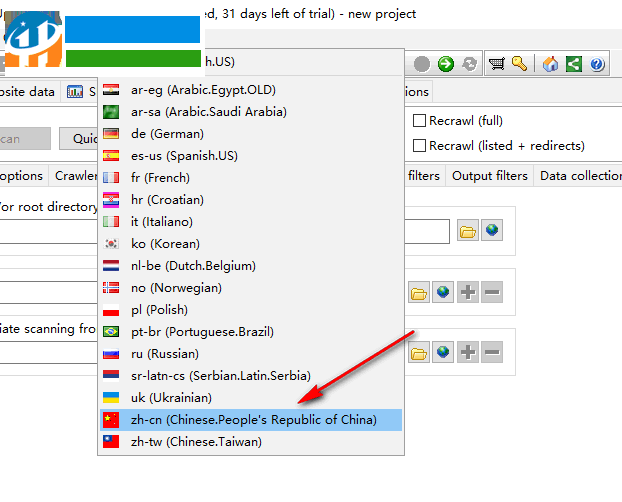Select zh-tw (Chinese.Taiwan) language
Image resolution: width=622 pixels, height=502 pixels.
pos(251,442)
